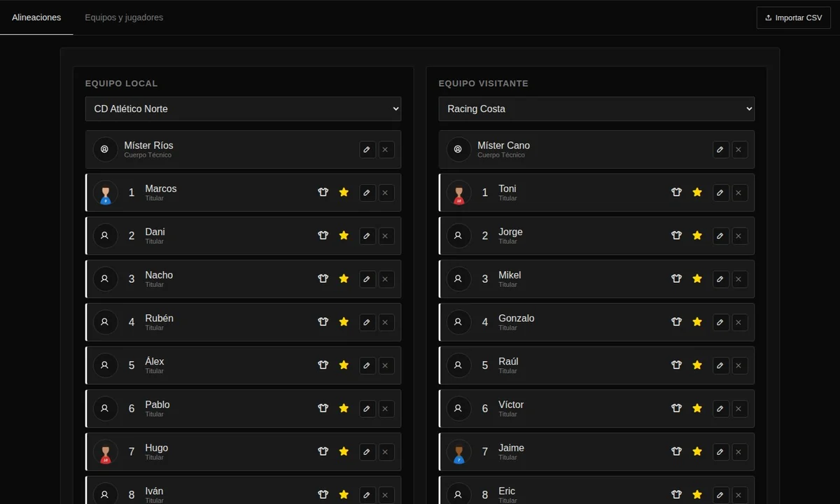Toggle the titular star for Raúl

(697, 365)
